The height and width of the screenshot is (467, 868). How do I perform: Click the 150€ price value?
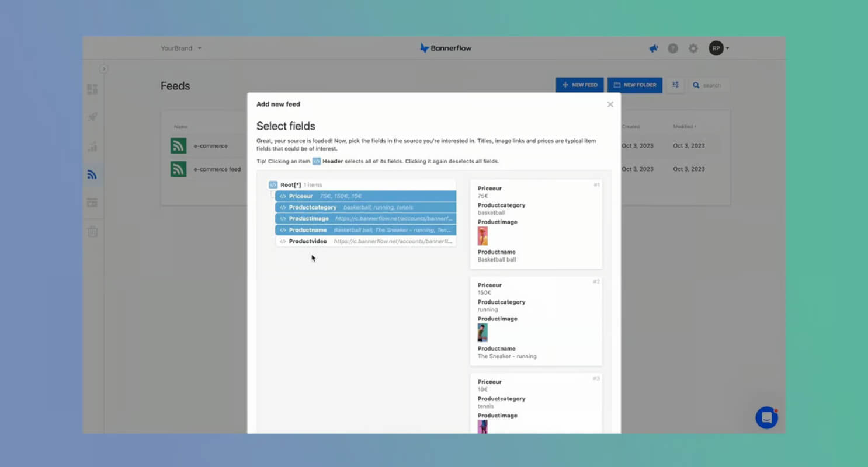pos(484,292)
